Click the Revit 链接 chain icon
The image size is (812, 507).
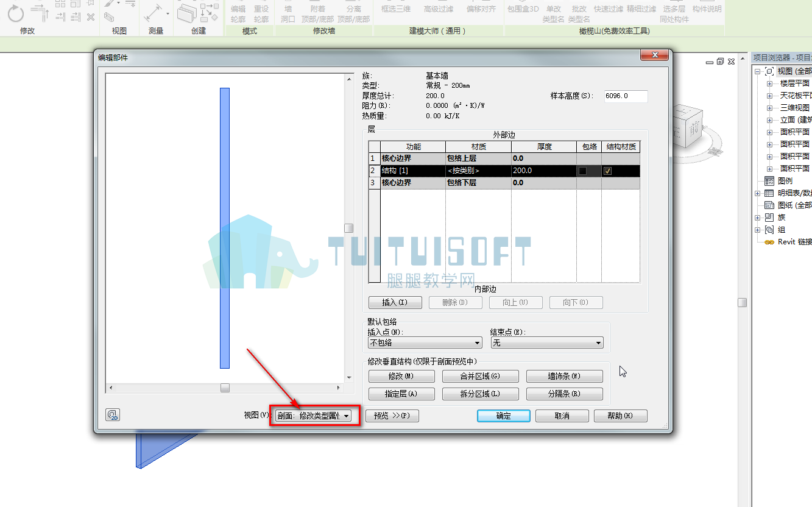[770, 242]
